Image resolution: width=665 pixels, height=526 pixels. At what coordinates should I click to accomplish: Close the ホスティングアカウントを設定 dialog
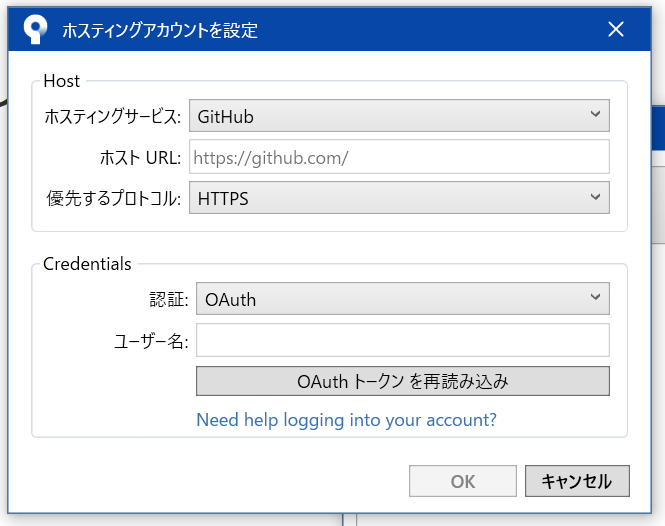click(615, 29)
